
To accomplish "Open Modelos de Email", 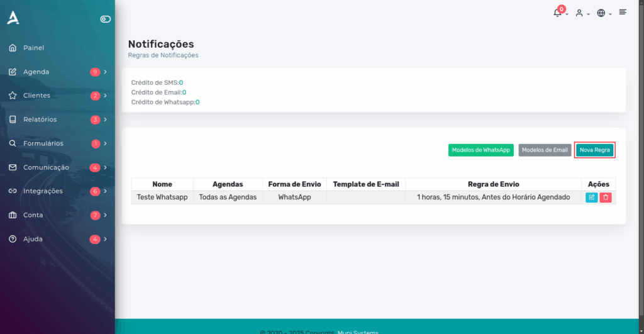I will (545, 150).
